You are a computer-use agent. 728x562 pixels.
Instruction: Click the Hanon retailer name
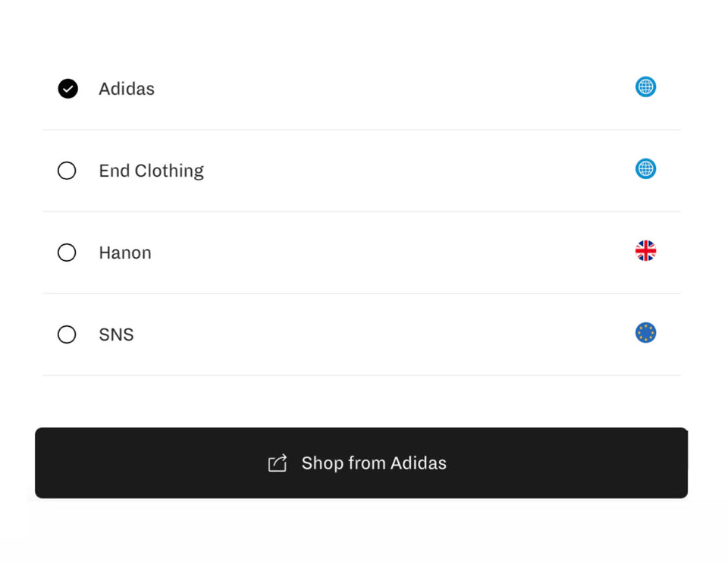[125, 253]
